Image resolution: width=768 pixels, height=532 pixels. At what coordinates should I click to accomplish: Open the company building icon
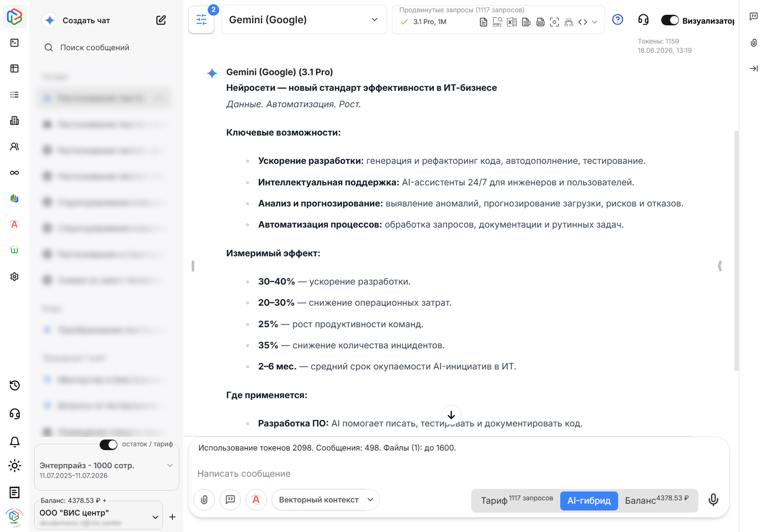(14, 121)
